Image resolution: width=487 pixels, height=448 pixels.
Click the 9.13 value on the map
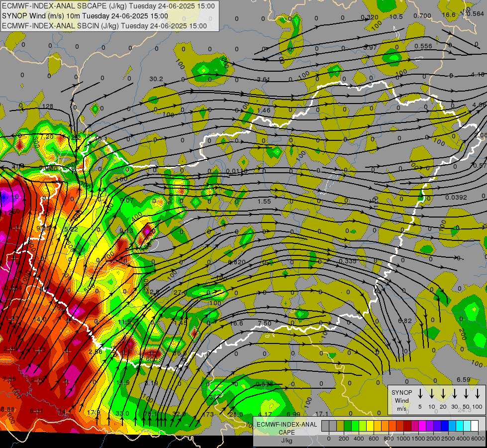pyautogui.click(x=126, y=230)
